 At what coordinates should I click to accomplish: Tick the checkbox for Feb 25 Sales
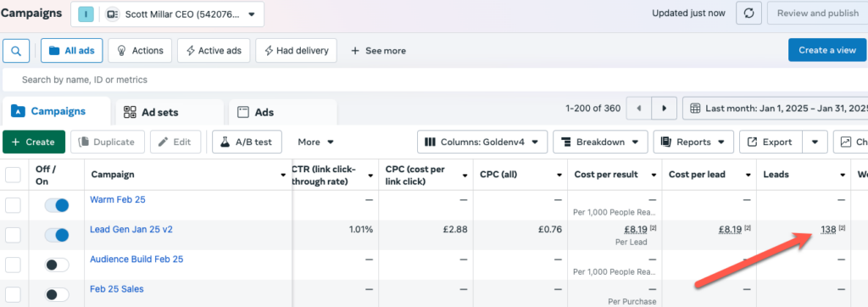(13, 294)
